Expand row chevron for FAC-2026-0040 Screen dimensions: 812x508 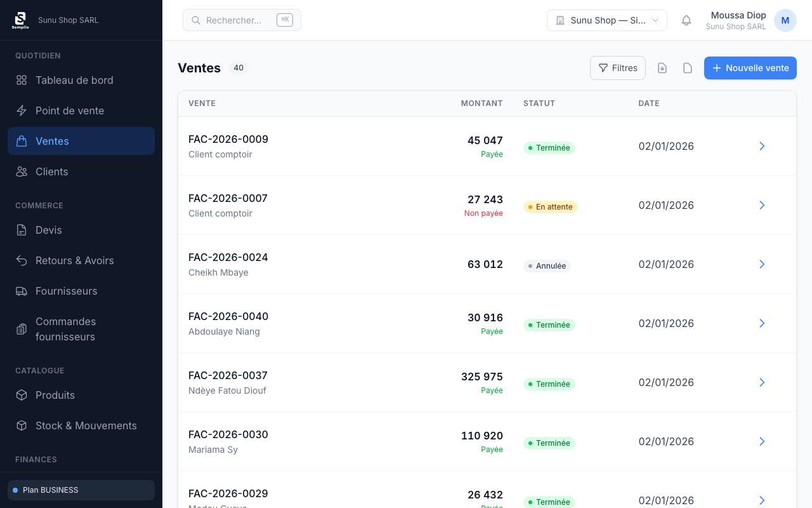(x=762, y=323)
